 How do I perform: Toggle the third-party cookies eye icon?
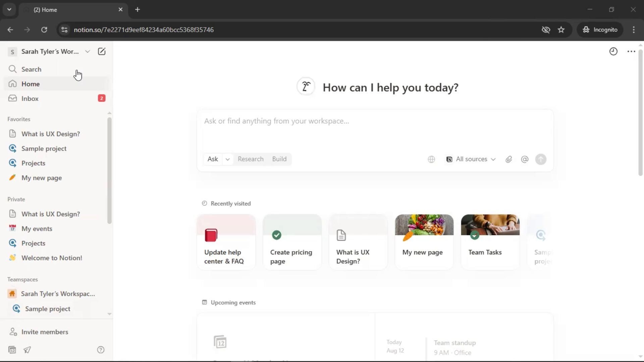coord(546,29)
